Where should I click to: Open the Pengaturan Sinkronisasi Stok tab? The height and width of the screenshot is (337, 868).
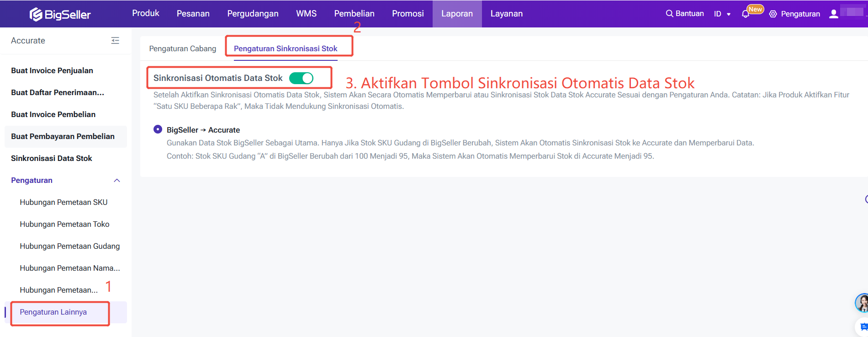tap(286, 48)
